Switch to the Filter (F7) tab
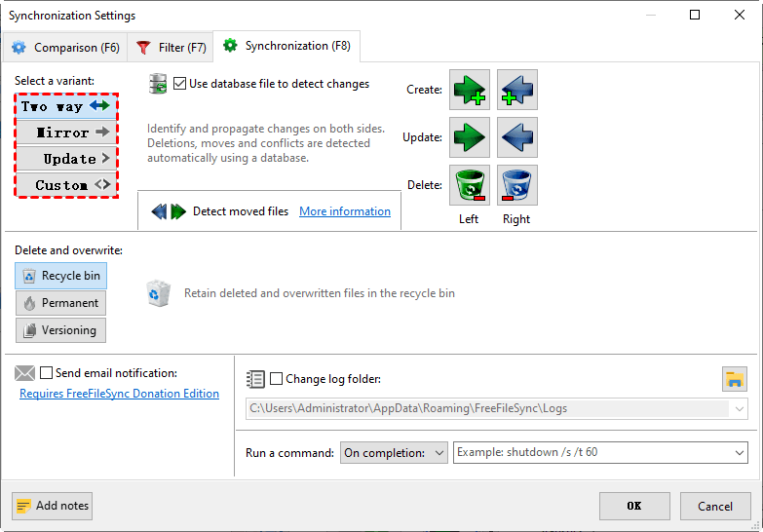This screenshot has width=763, height=532. click(172, 47)
